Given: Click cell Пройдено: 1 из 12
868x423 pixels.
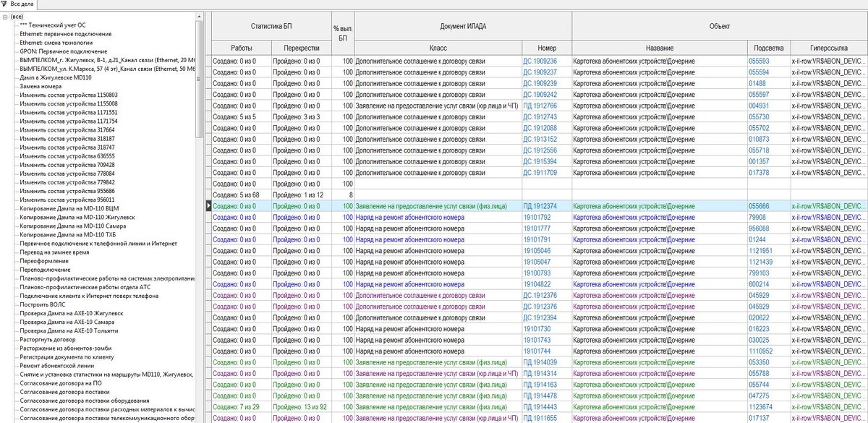Looking at the screenshot, I should 302,195.
